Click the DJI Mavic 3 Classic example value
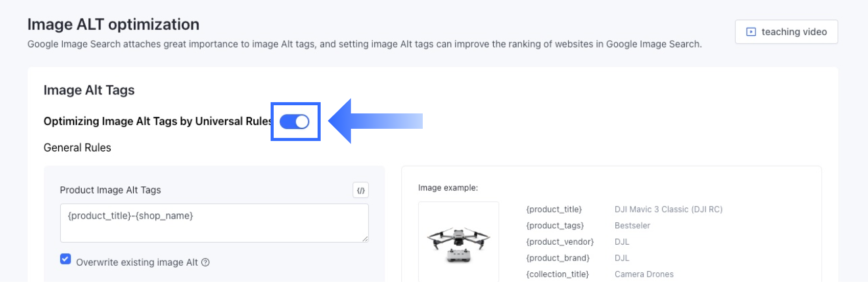The width and height of the screenshot is (868, 282). (668, 209)
